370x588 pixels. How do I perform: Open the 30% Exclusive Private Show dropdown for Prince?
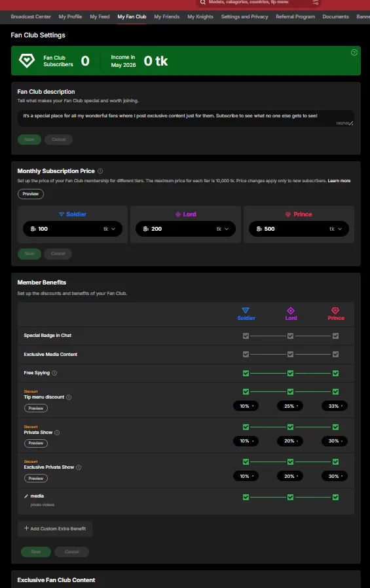[335, 477]
